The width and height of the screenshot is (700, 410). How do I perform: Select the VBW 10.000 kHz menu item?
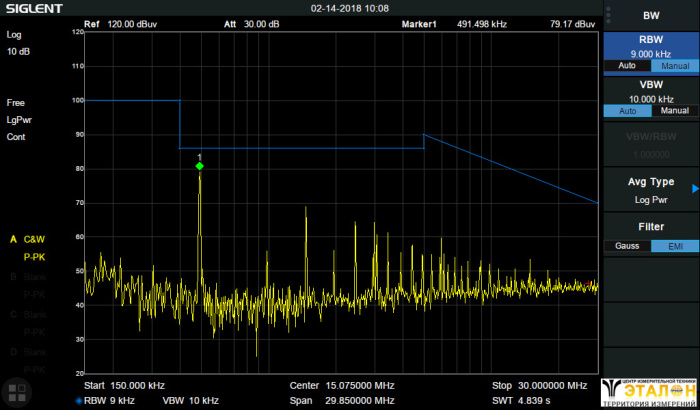pyautogui.click(x=650, y=92)
